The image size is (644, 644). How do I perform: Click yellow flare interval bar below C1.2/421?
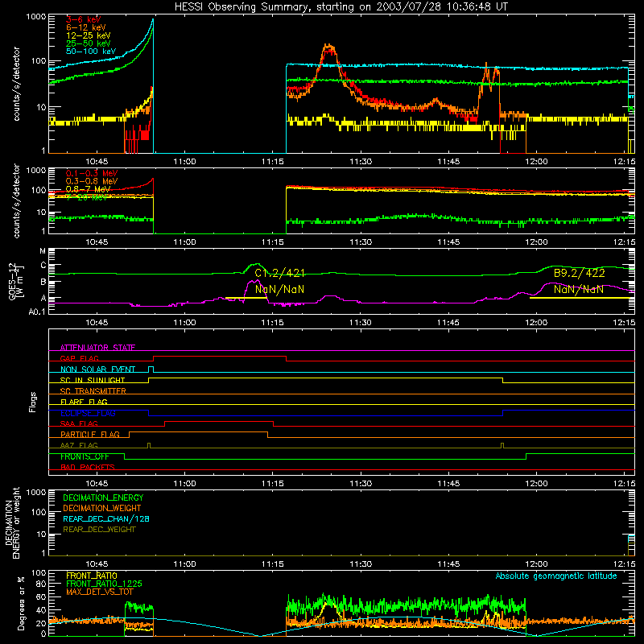coord(246,298)
